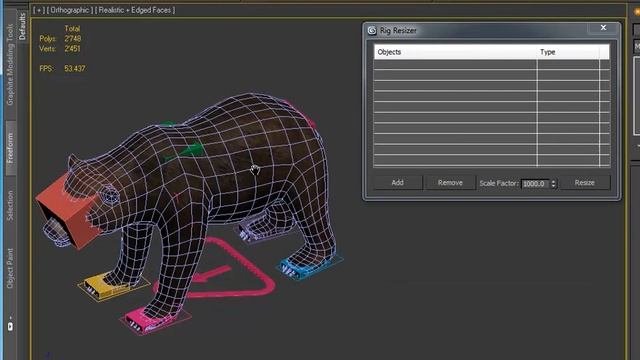Click the Add button in Rig Resizer

tap(398, 183)
